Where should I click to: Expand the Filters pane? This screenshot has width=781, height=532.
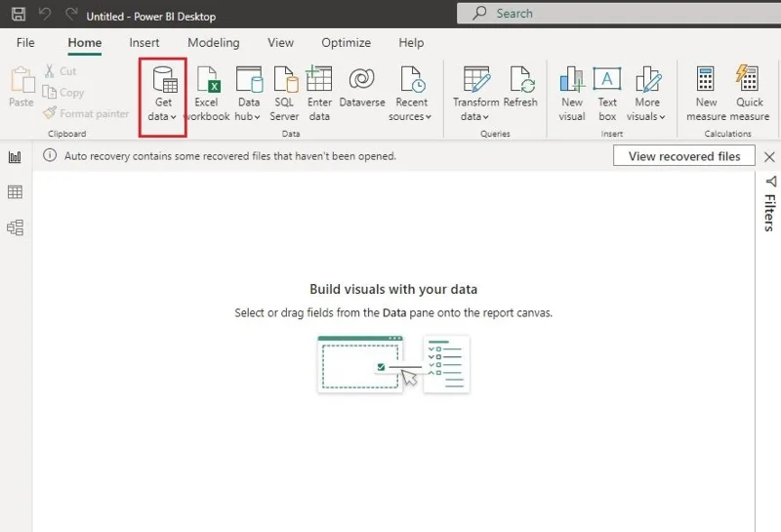(770, 204)
